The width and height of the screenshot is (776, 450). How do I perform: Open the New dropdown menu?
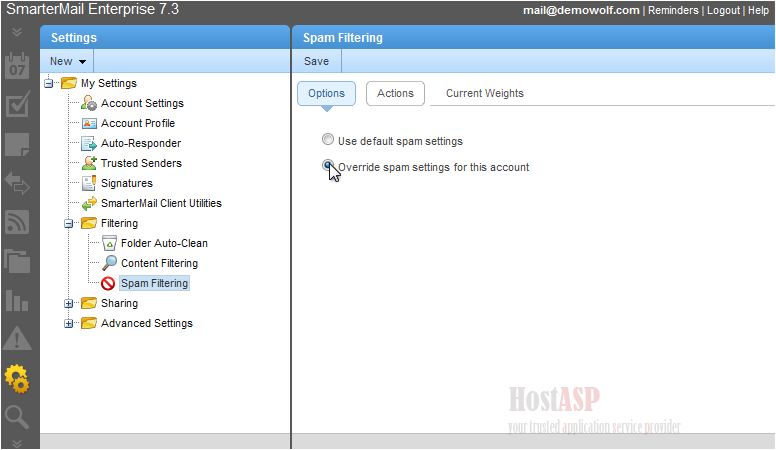68,61
